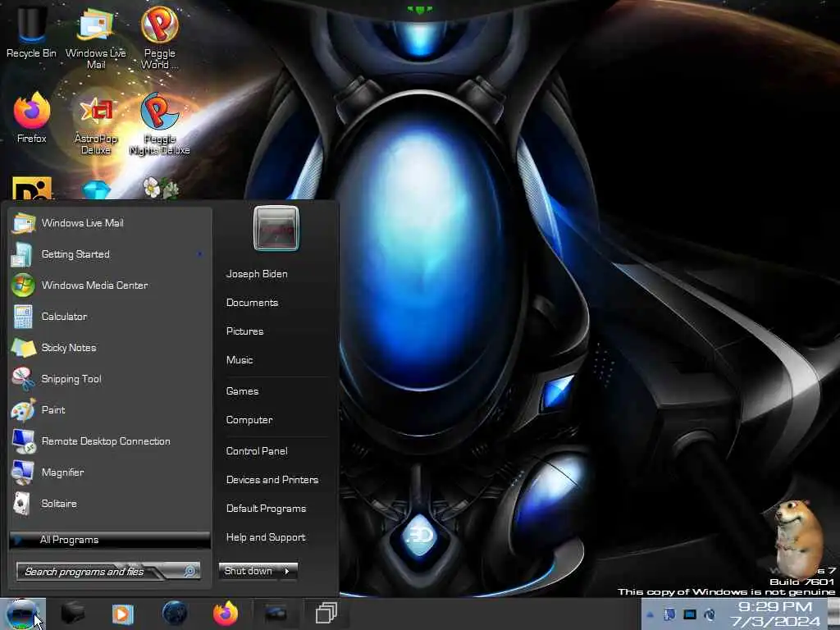This screenshot has width=840, height=630.
Task: Select the 'Calculator' label
Action: coord(64,317)
